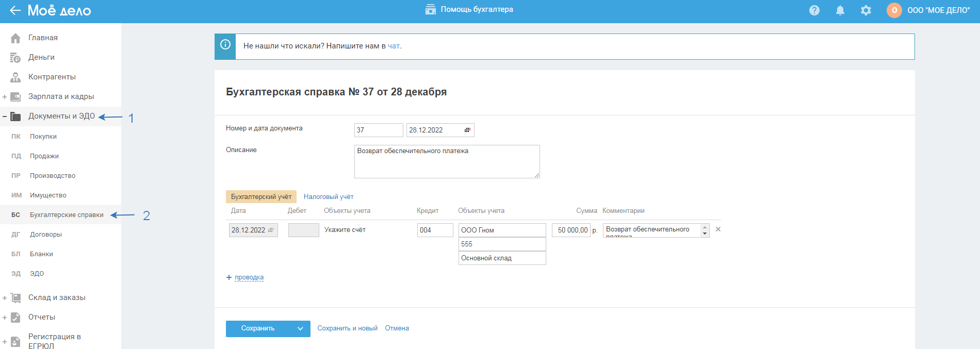This screenshot has height=349, width=980.
Task: Click the Кредит account field 004
Action: pyautogui.click(x=435, y=230)
